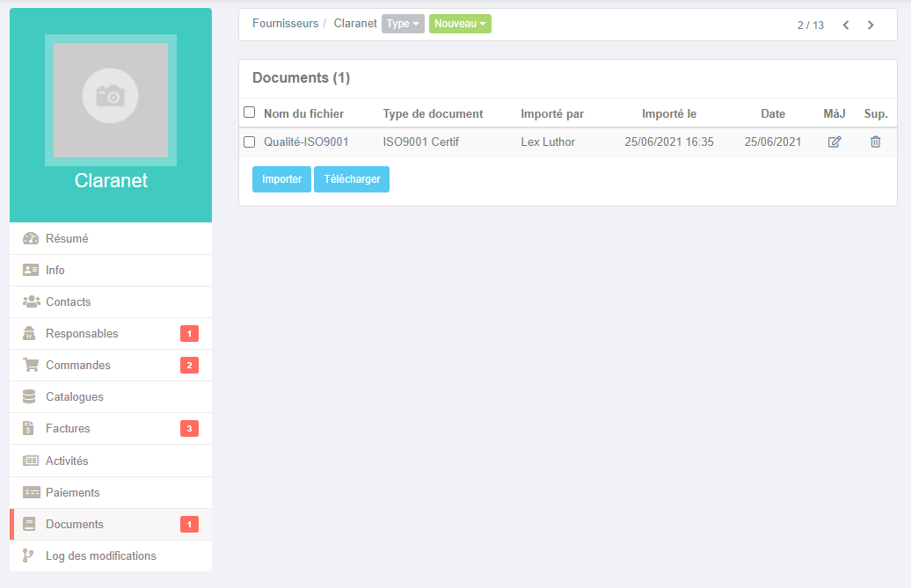
Task: Click the Catalogues database icon
Action: coord(29,396)
